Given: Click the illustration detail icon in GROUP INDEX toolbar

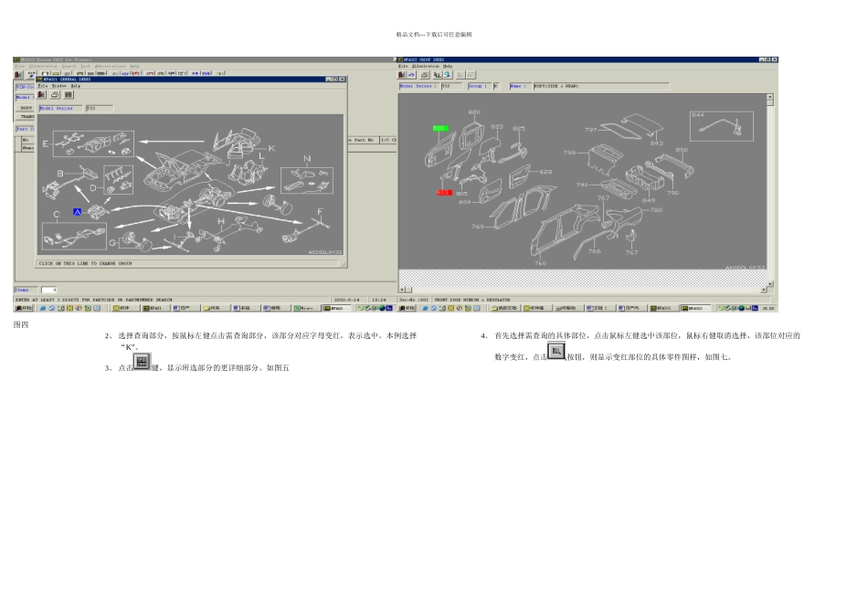Looking at the screenshot, I should tap(438, 75).
